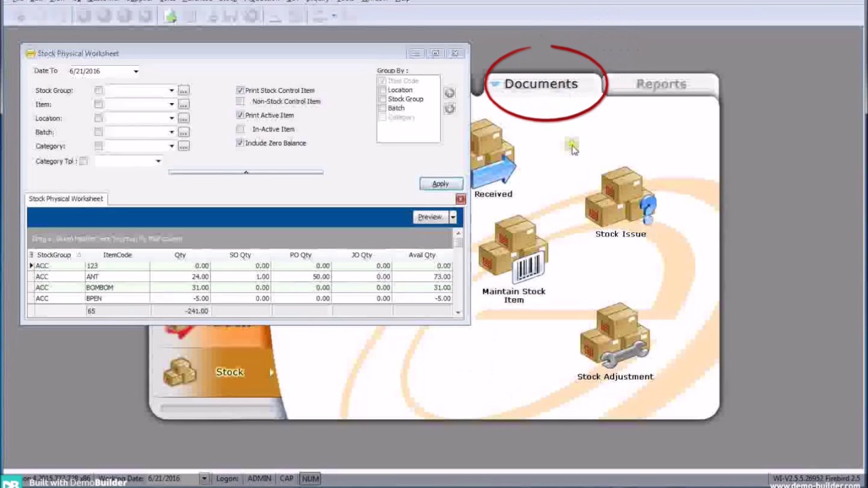This screenshot has width=868, height=488.
Task: Click the grid indicator icon left of the StockGroup header
Action: point(31,255)
